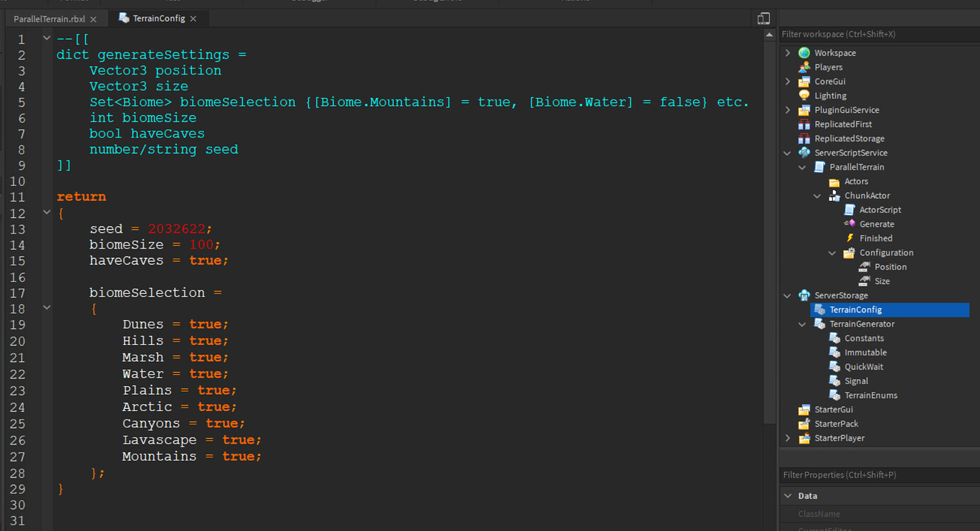Click the pop-out window icon beside the script tabs
This screenshot has height=531, width=980.
coord(763,18)
